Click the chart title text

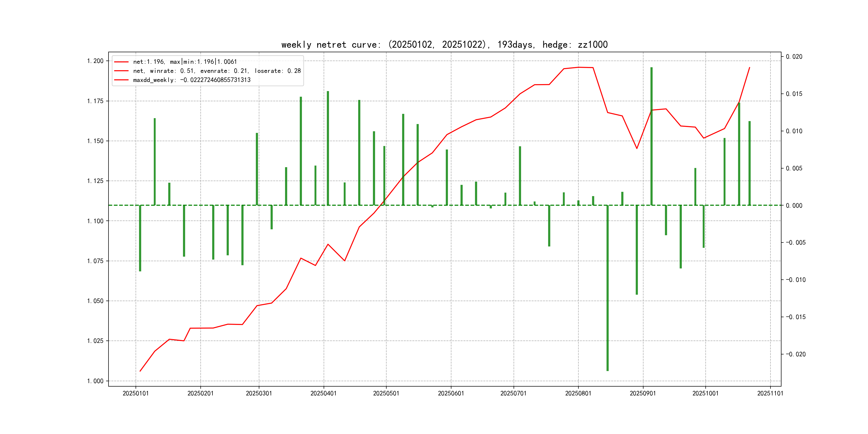444,45
